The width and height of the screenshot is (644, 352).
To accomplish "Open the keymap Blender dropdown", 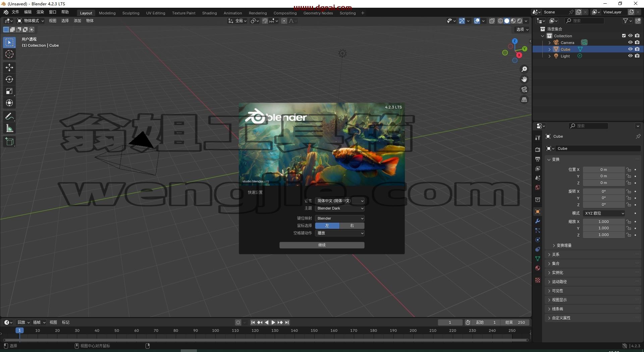I will [340, 218].
